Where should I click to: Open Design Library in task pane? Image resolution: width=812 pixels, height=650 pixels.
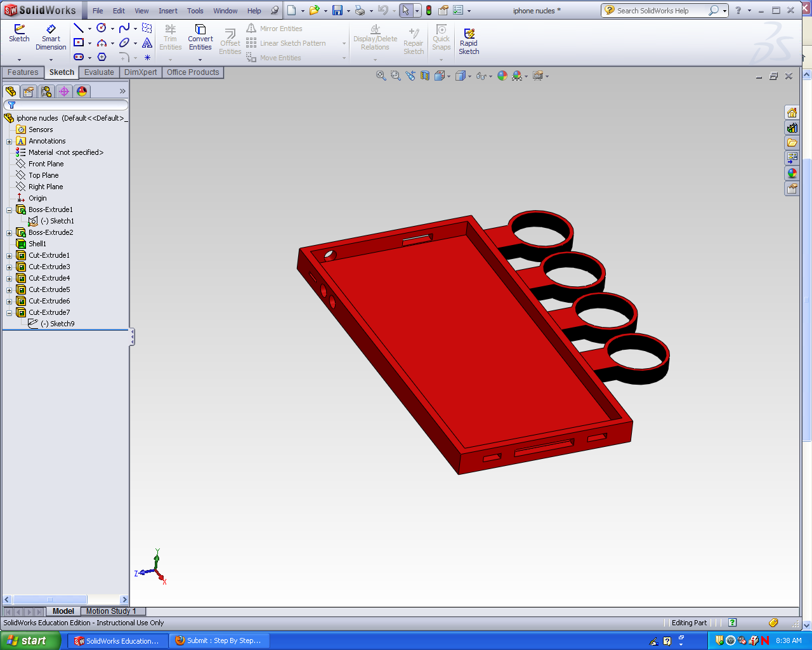tap(792, 128)
